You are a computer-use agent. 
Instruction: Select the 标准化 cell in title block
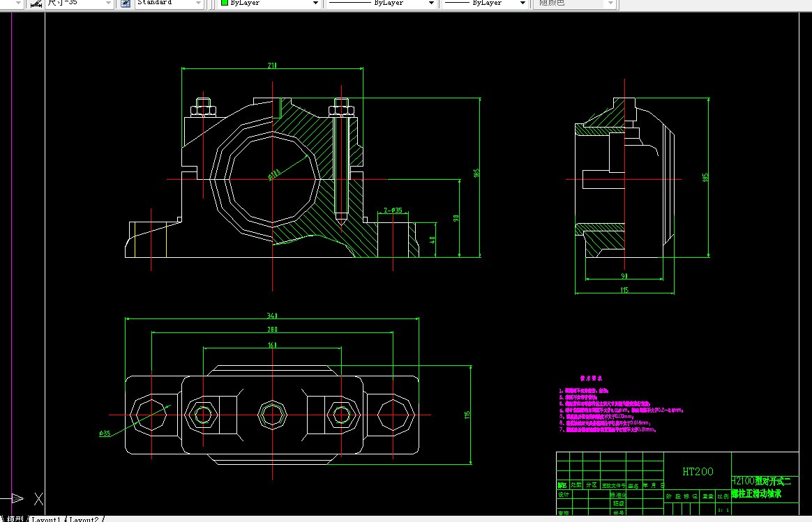click(x=618, y=495)
